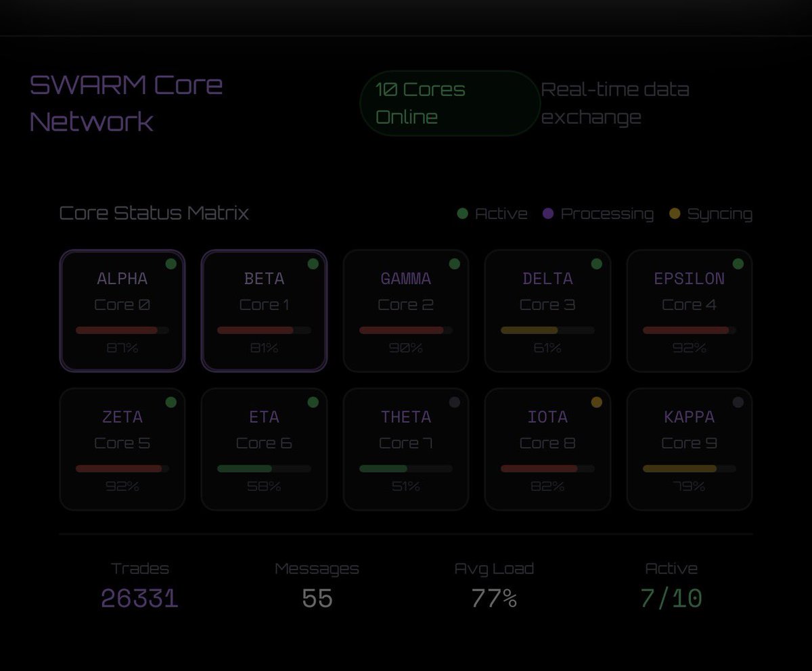Click the BETA load bar
This screenshot has height=671, width=812.
(265, 330)
